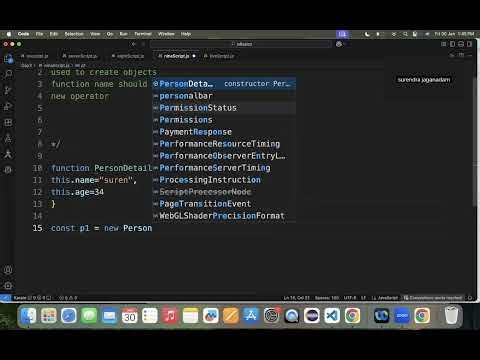Viewport: 480px width, 360px height.
Task: Select ScriptProcessorNode suggestion
Action: [x=224, y=192]
